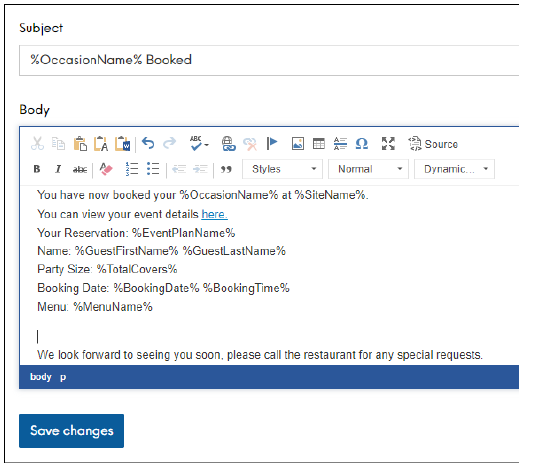This screenshot has height=466, width=552.
Task: Click the Source view button
Action: 433,144
